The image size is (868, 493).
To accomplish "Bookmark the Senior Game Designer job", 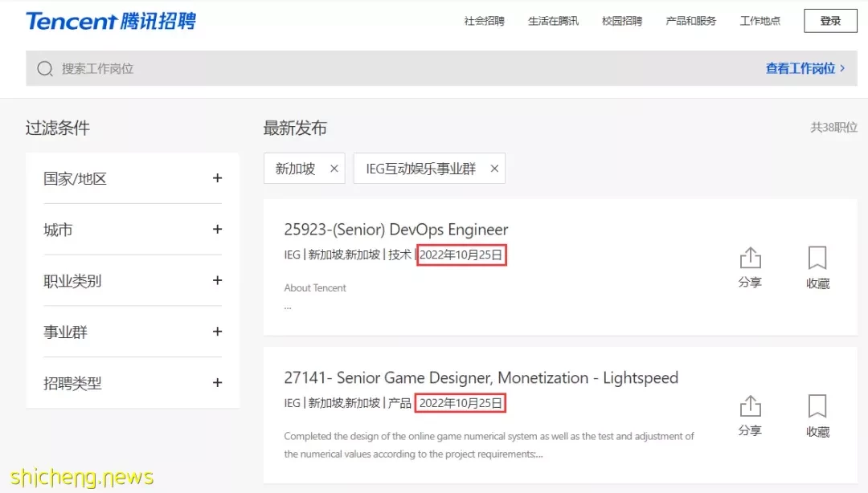I will [x=817, y=416].
